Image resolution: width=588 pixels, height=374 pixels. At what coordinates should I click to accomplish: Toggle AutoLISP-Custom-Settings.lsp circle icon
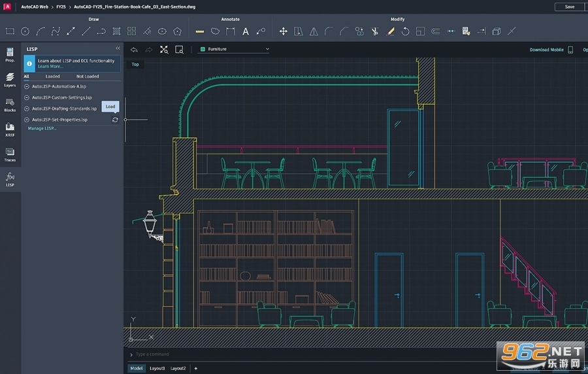[27, 97]
